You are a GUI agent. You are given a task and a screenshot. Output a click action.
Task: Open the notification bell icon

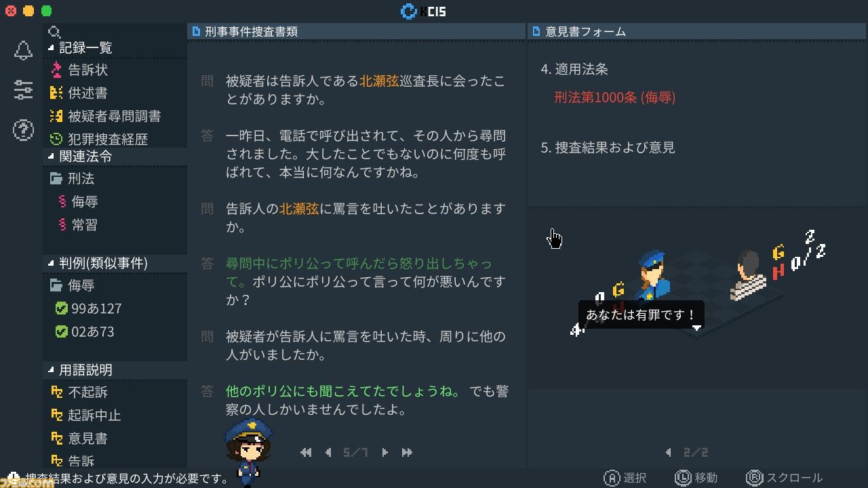[x=23, y=51]
